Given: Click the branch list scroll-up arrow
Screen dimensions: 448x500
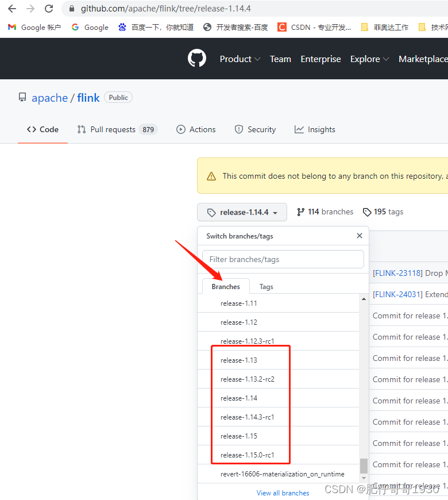Looking at the screenshot, I should (364, 299).
